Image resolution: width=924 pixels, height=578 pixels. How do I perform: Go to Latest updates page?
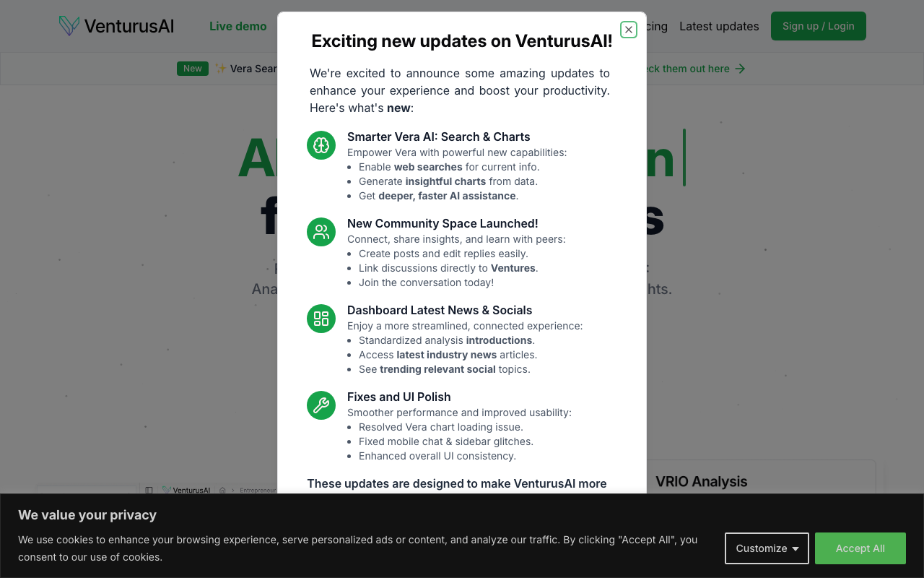pos(719,26)
